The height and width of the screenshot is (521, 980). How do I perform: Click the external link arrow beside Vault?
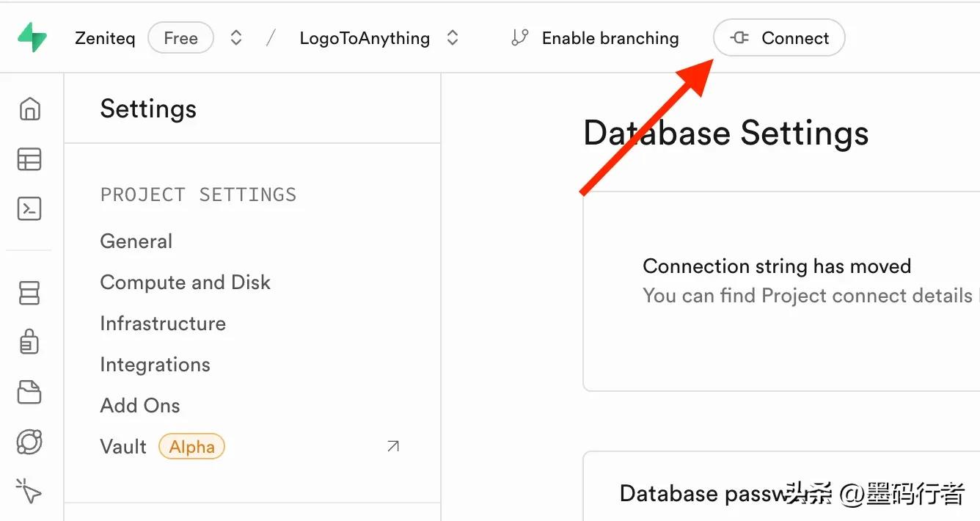pyautogui.click(x=393, y=446)
